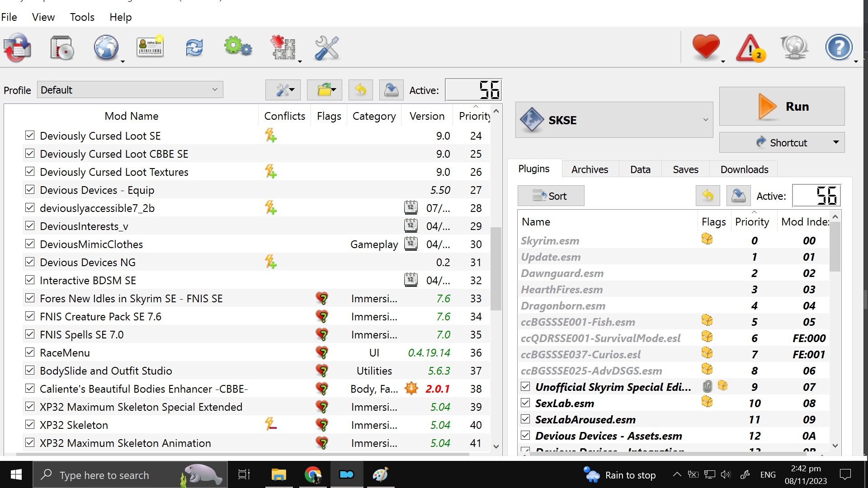The image size is (868, 488).
Task: Open the Shortcut dropdown arrow
Action: 836,142
